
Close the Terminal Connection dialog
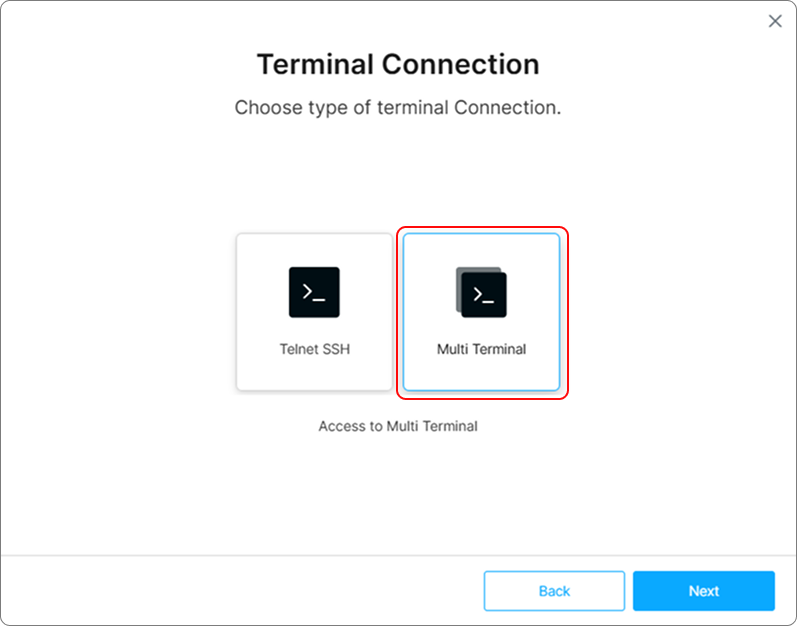tap(775, 21)
